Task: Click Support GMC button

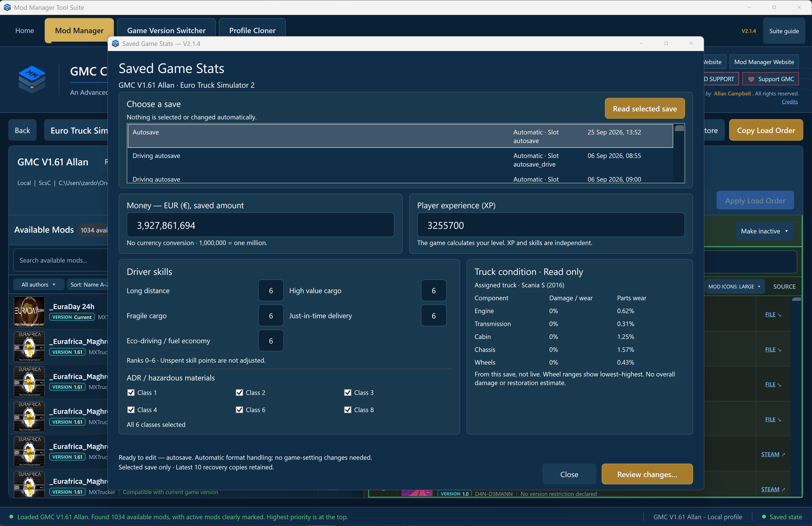Action: (x=770, y=79)
